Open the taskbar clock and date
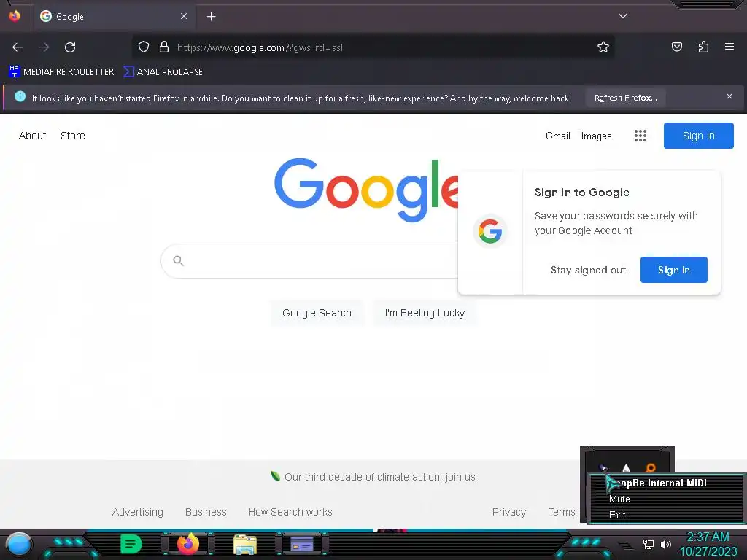Screen dimensions: 747x560 pos(708,544)
